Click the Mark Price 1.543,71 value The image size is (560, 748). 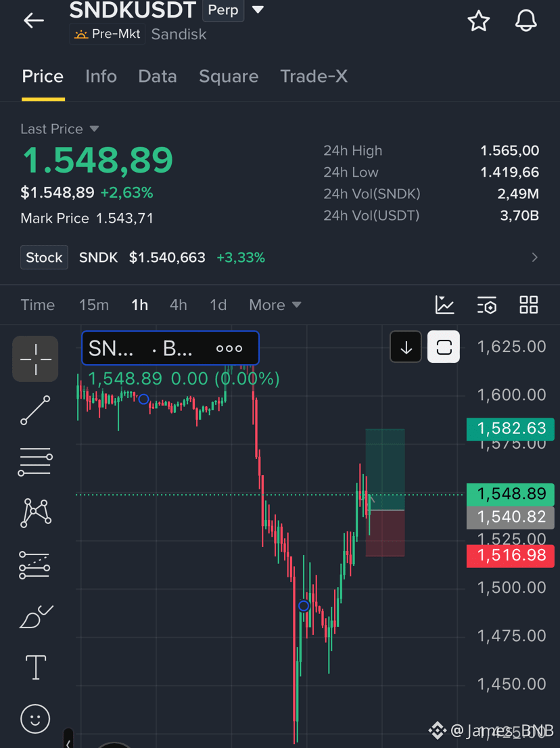[125, 219]
